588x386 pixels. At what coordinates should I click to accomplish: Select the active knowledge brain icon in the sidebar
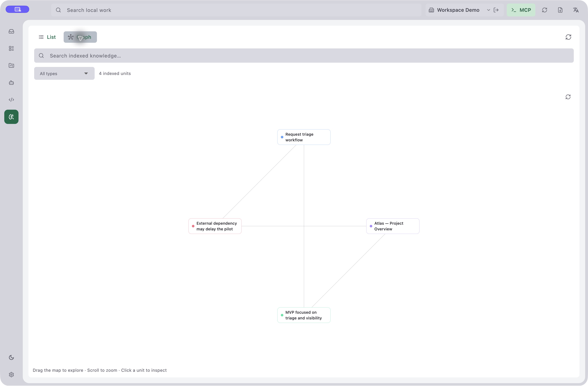point(11,117)
